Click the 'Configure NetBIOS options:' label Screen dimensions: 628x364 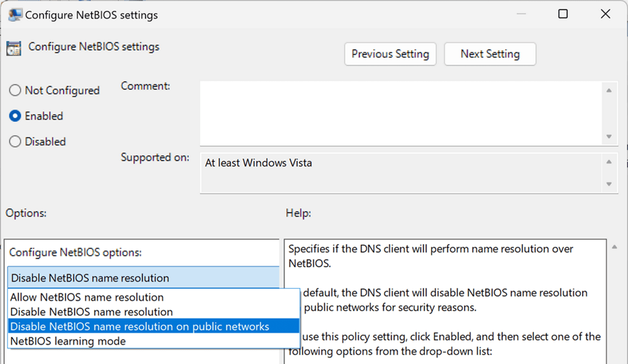75,253
